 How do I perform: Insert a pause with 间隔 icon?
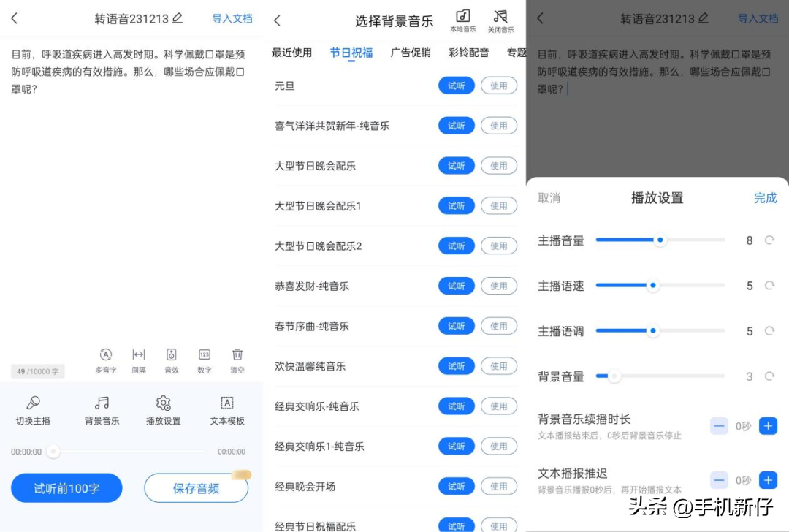[x=139, y=355]
